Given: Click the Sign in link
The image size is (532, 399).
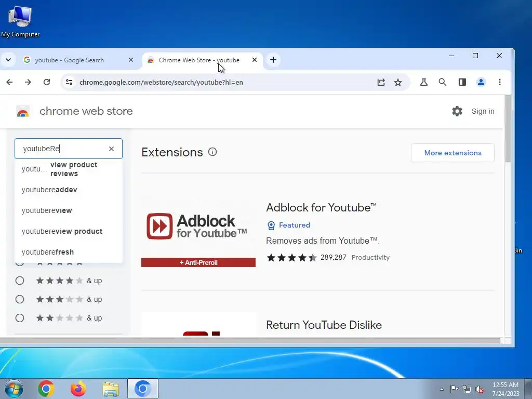Looking at the screenshot, I should click(x=483, y=111).
